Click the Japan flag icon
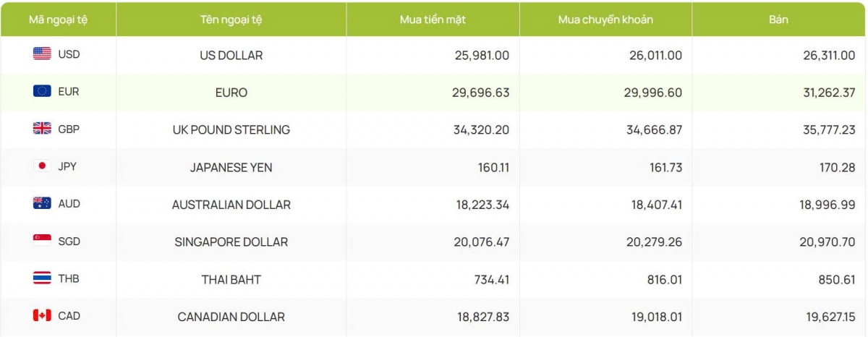The width and height of the screenshot is (868, 337). coord(42,166)
